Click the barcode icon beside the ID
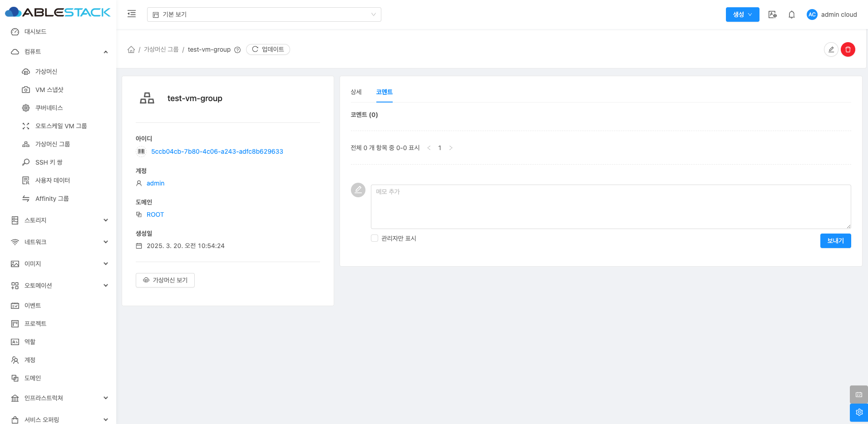The image size is (868, 424). tap(141, 151)
